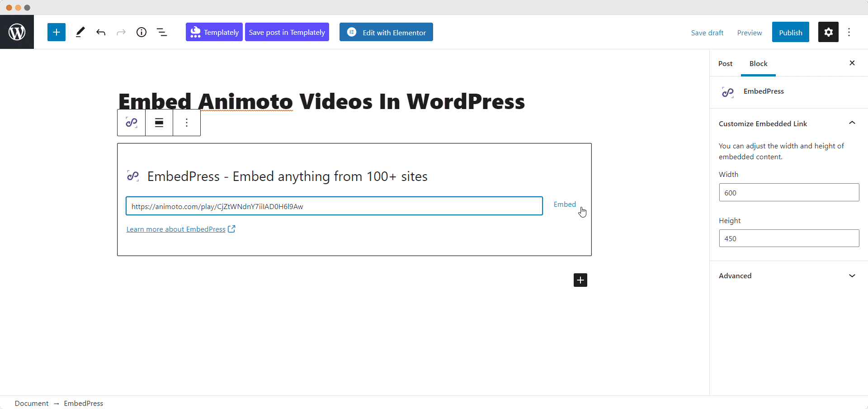The height and width of the screenshot is (409, 868).
Task: Undo the last change
Action: coord(101,32)
